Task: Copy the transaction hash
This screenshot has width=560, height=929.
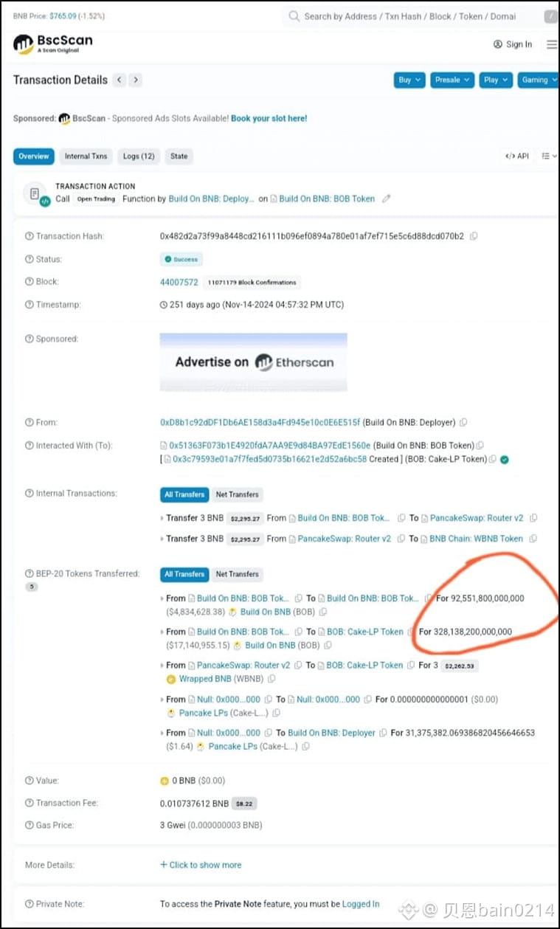Action: pos(474,236)
